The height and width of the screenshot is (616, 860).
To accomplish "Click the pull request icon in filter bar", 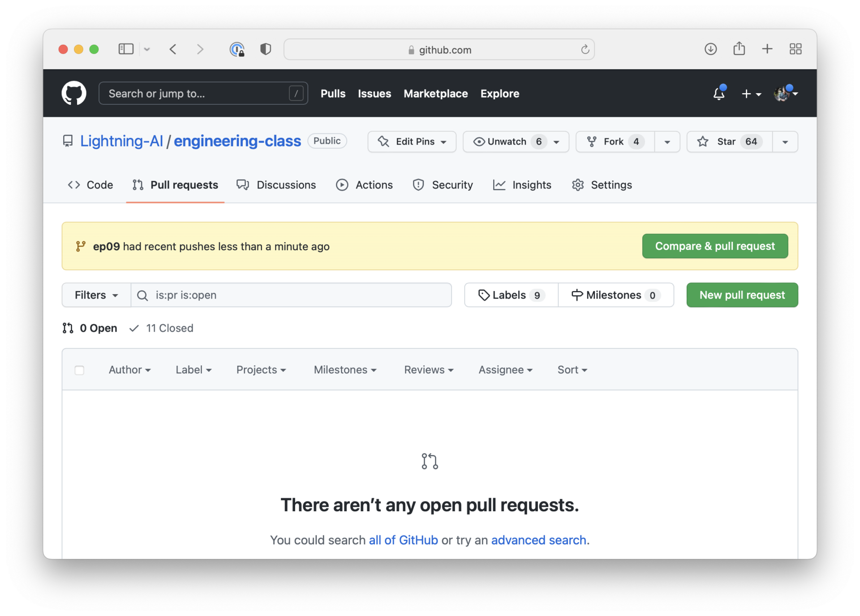I will pos(67,328).
